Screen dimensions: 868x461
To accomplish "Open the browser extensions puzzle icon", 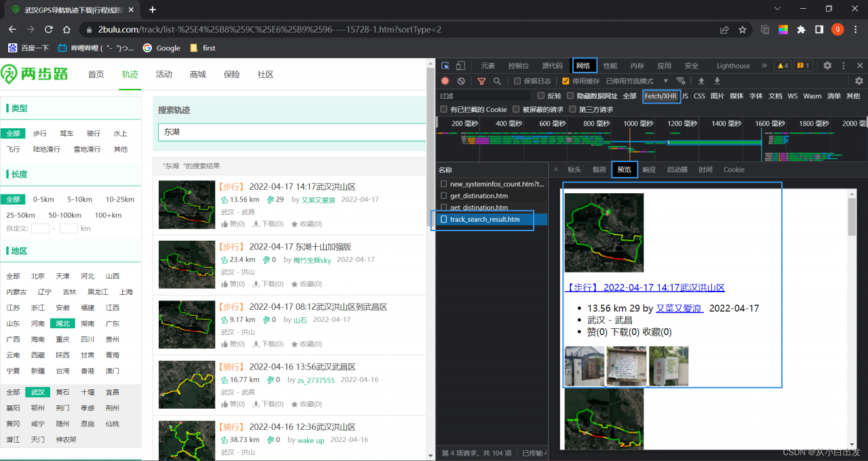I will (x=802, y=30).
